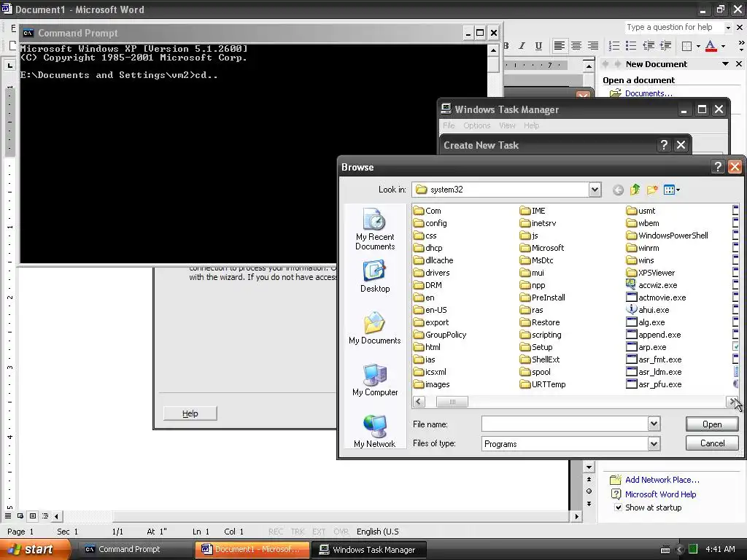747x560 pixels.
Task: Click the File name input field
Action: [565, 424]
